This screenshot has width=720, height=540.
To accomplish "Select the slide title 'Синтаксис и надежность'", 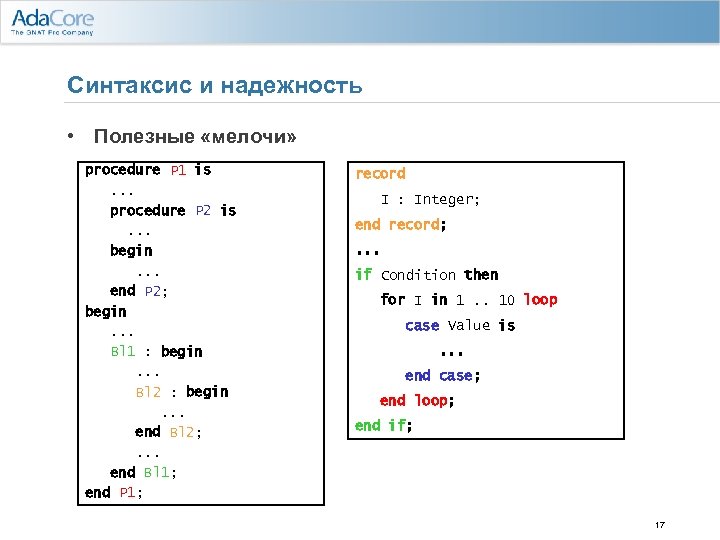I will click(214, 85).
